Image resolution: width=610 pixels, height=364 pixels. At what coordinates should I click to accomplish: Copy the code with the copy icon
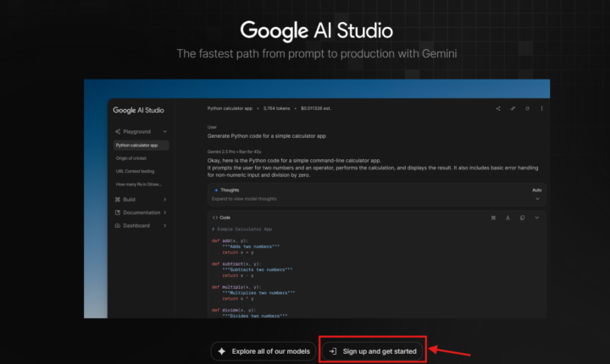522,218
